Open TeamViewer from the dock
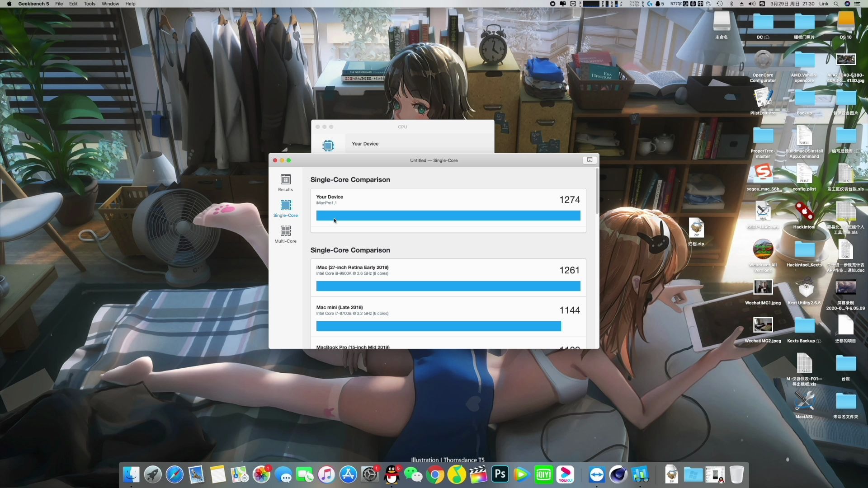The image size is (868, 488). [597, 474]
